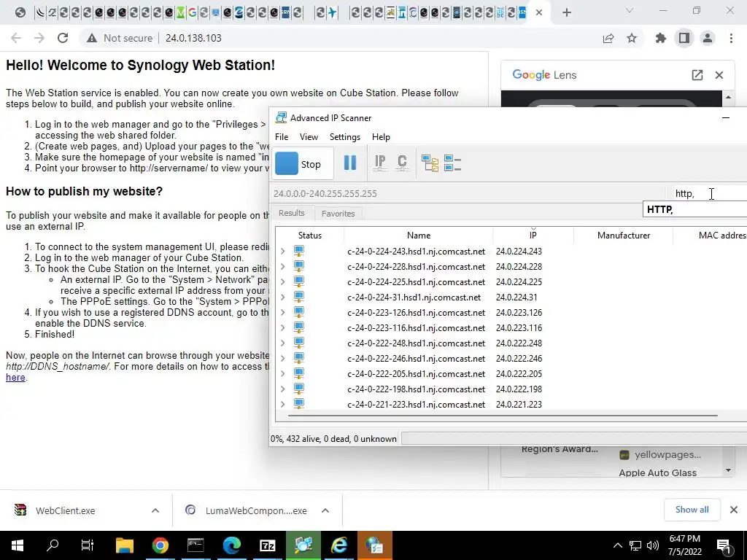Expand the row for 24.0.222.205
The height and width of the screenshot is (560, 747).
pos(282,374)
